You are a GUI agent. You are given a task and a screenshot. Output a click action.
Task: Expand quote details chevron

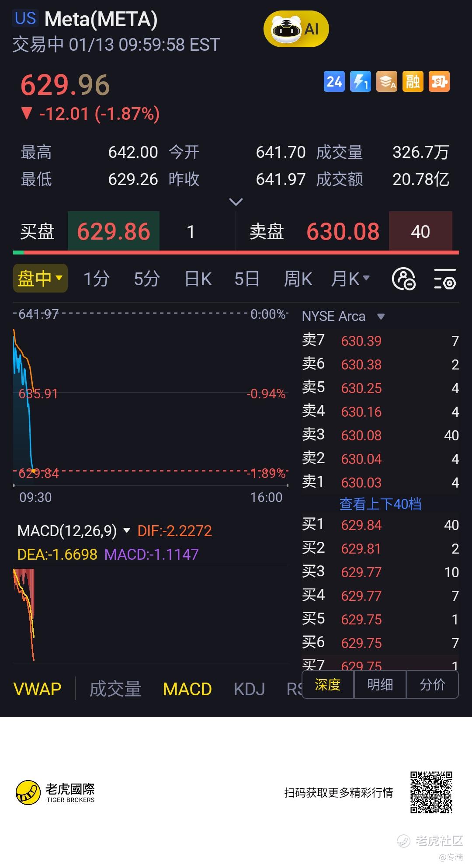[x=236, y=202]
